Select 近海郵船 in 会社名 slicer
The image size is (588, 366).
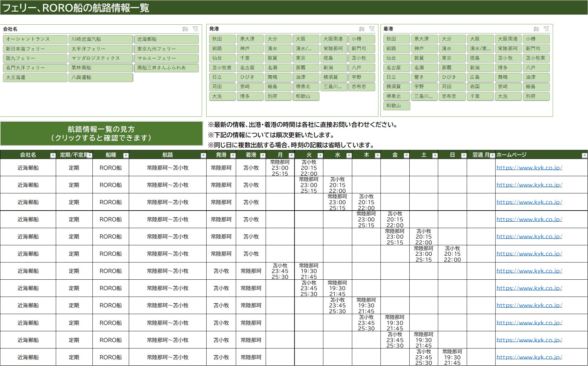pos(166,39)
